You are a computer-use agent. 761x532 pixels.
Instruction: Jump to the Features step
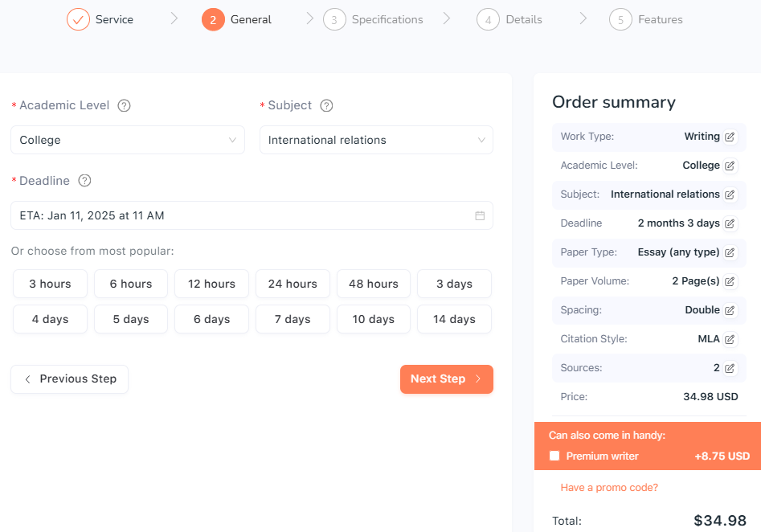[x=646, y=19]
